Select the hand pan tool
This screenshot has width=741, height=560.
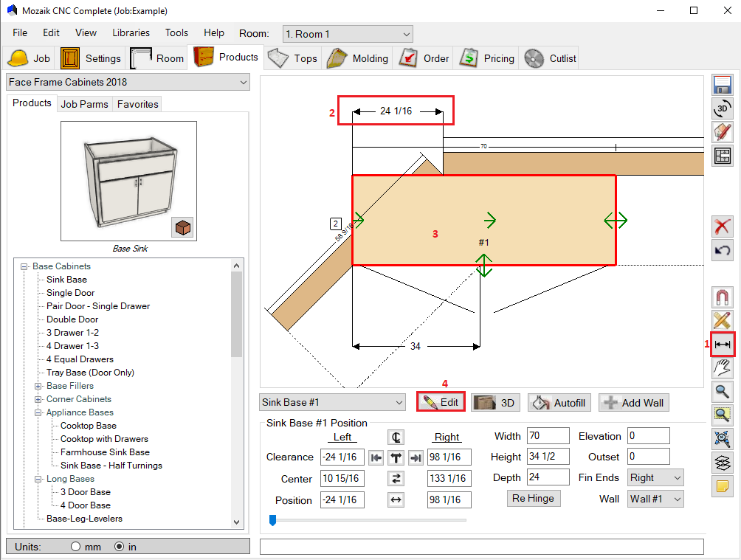pyautogui.click(x=723, y=368)
